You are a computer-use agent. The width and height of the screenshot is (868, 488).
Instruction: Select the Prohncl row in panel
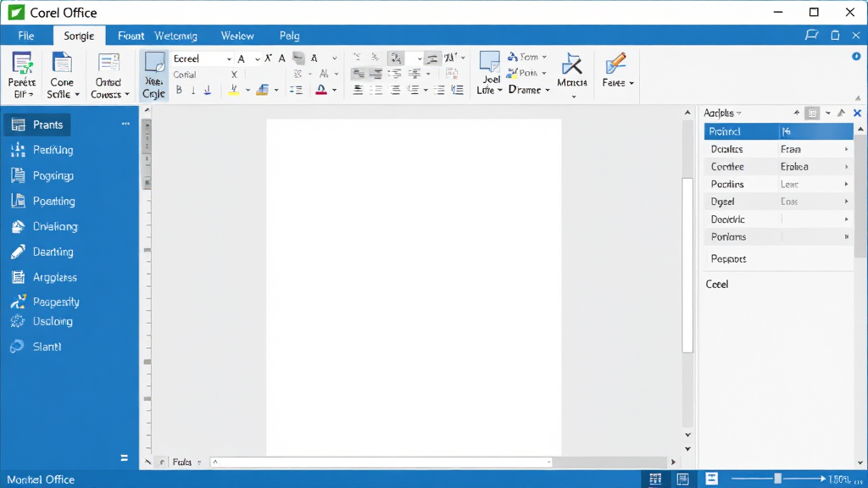click(x=778, y=131)
